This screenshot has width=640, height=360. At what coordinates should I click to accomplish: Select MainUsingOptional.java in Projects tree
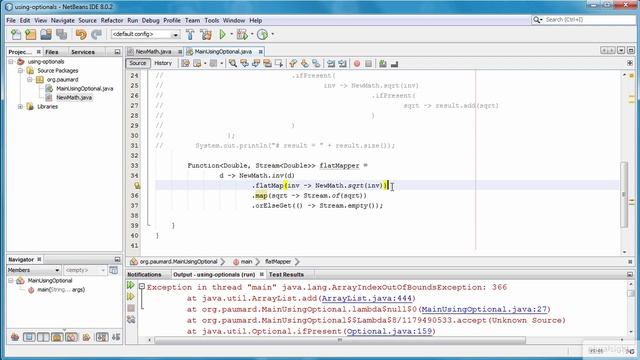click(x=84, y=89)
